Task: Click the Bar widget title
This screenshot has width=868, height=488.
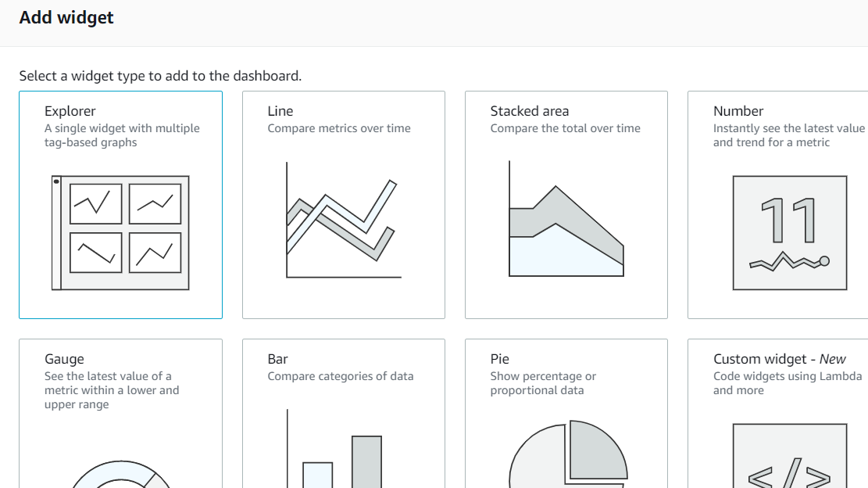Action: click(x=277, y=359)
